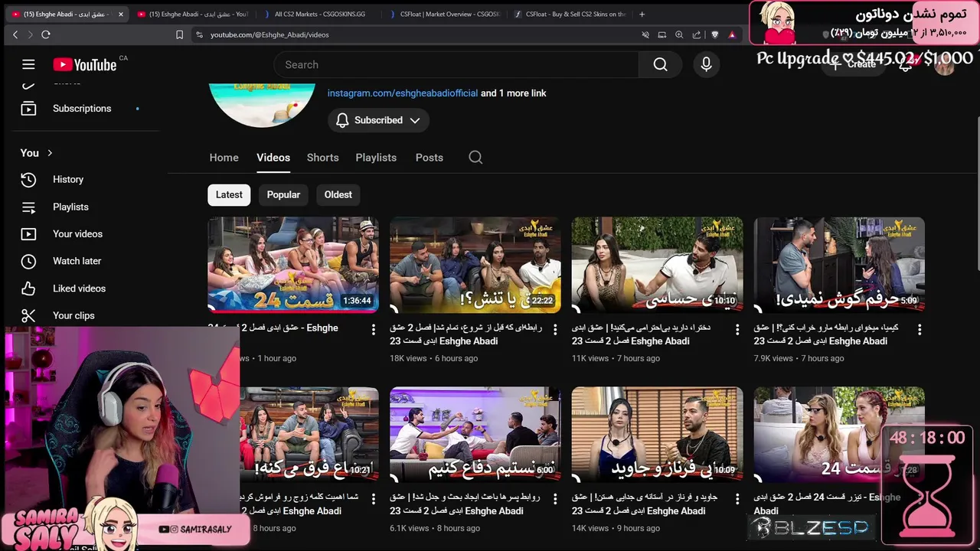Open the 22:22 video thumbnail
This screenshot has height=551, width=980.
pos(475,265)
